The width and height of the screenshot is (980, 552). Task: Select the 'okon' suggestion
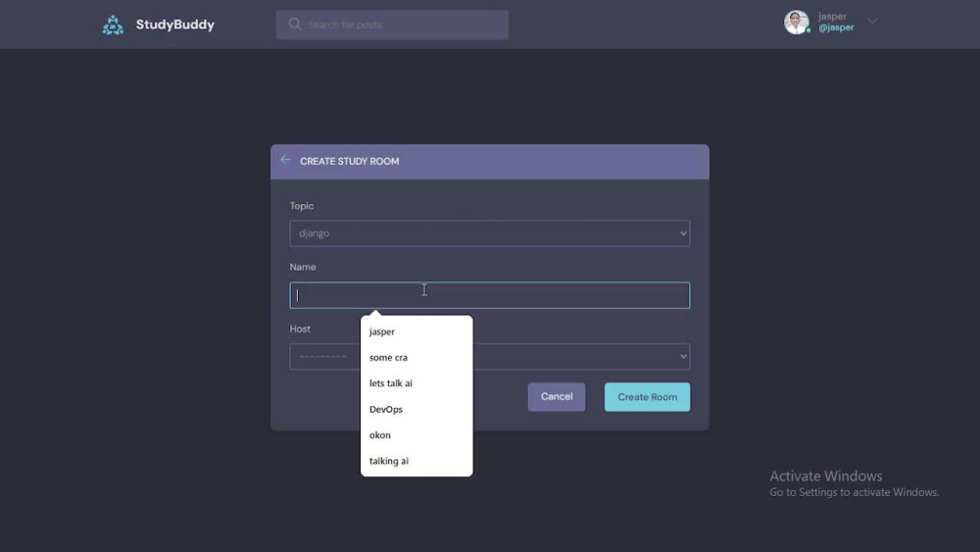pyautogui.click(x=416, y=435)
